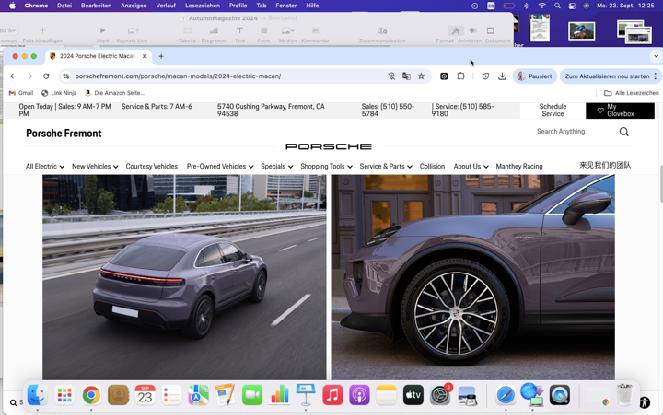Screen dimensions: 663x415
Task: Open Keynote from the Dock
Action: pos(306,395)
